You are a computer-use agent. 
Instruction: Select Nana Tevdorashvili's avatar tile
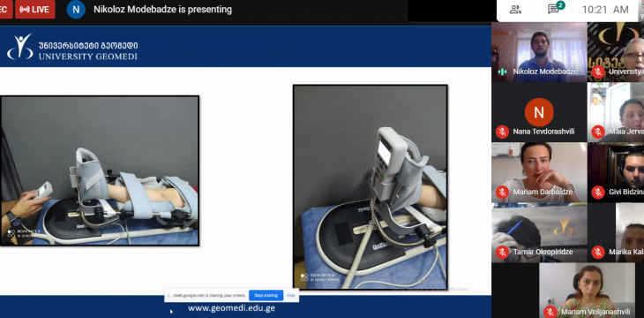tap(539, 112)
